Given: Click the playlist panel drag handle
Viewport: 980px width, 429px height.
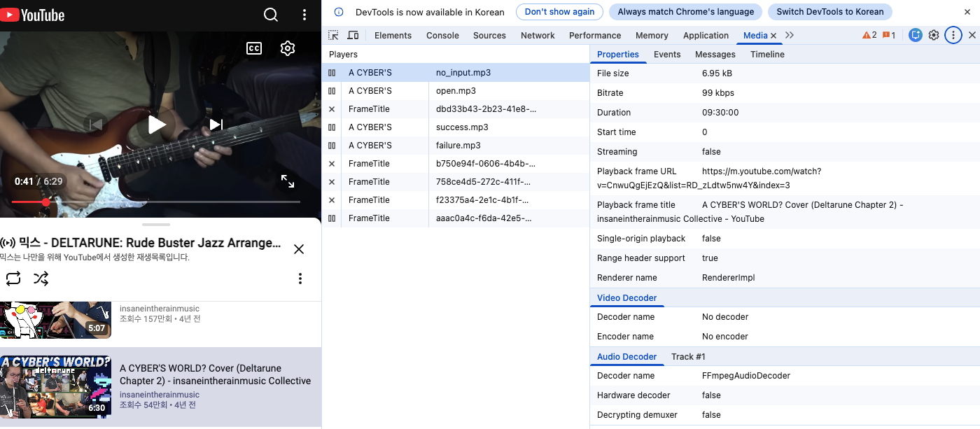Looking at the screenshot, I should [156, 225].
